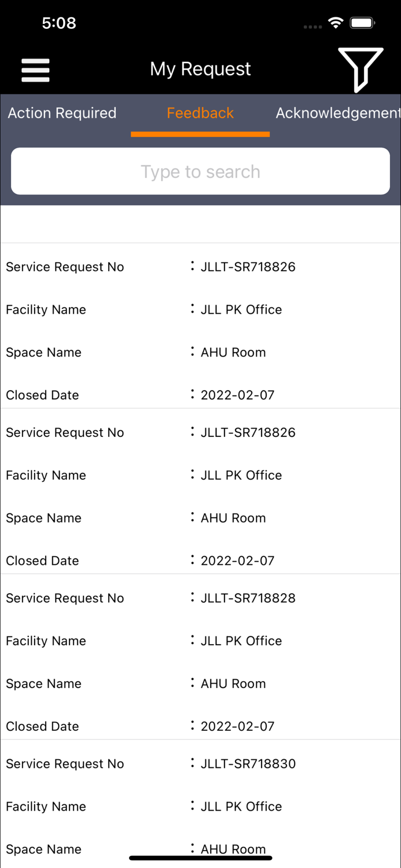Switch to the Action Required tab
This screenshot has height=868, width=401.
(x=62, y=113)
